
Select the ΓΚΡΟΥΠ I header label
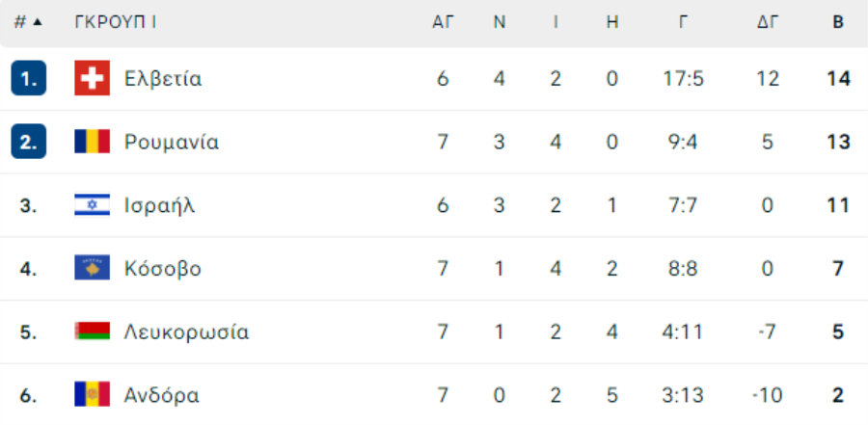115,22
